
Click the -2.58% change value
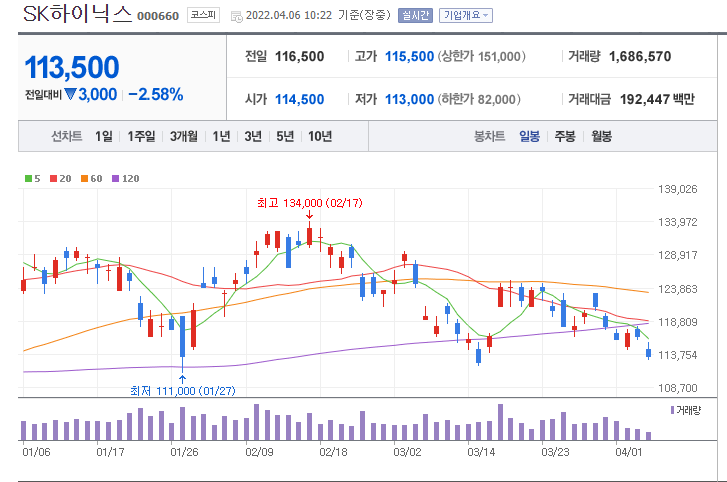coord(156,94)
